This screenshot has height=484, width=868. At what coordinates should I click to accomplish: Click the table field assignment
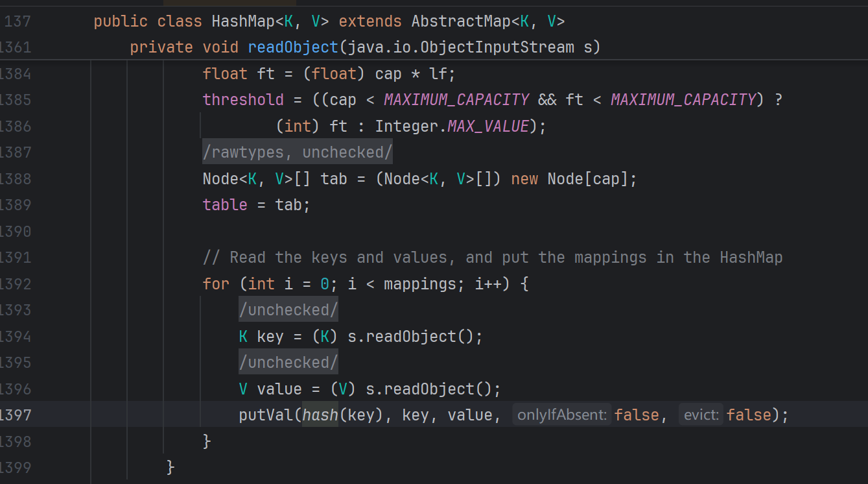225,205
